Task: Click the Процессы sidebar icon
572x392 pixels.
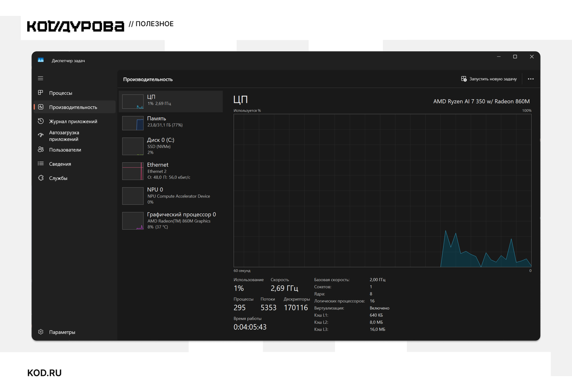Action: tap(41, 93)
